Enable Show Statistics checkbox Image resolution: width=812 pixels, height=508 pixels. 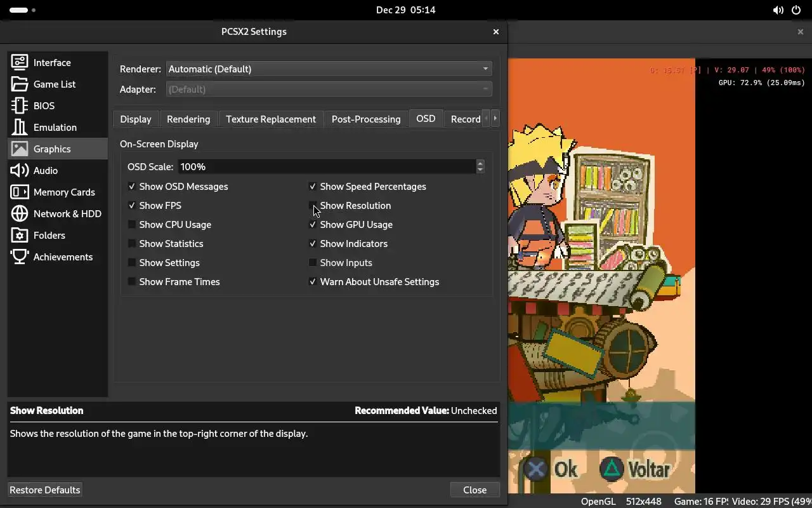tap(132, 244)
